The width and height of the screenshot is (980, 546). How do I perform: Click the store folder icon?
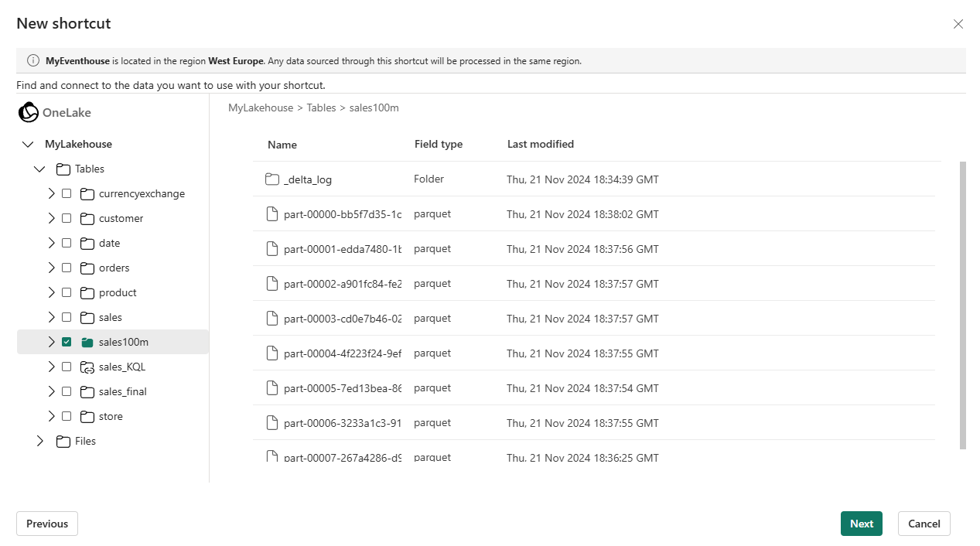tap(87, 416)
